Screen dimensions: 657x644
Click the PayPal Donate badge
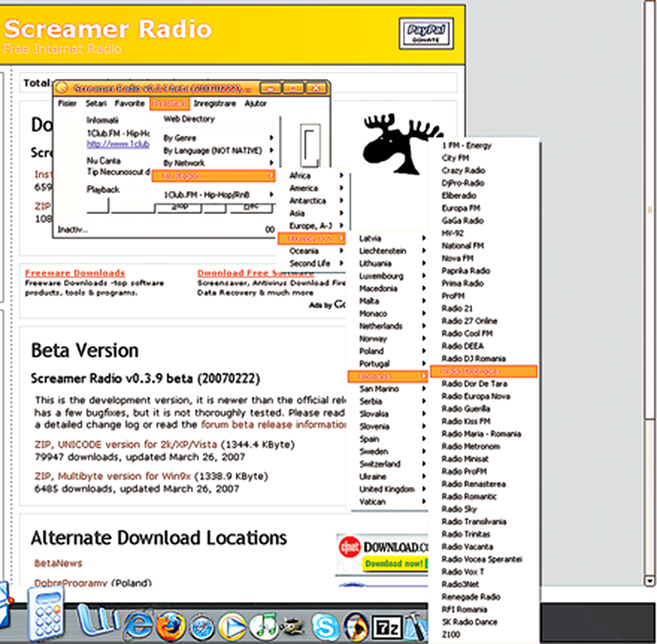click(x=426, y=33)
